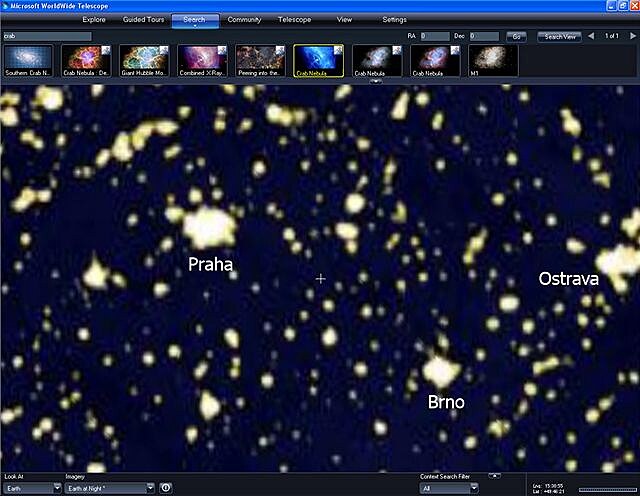Click the Search View button
Image resolution: width=640 pixels, height=496 pixels.
(x=559, y=36)
